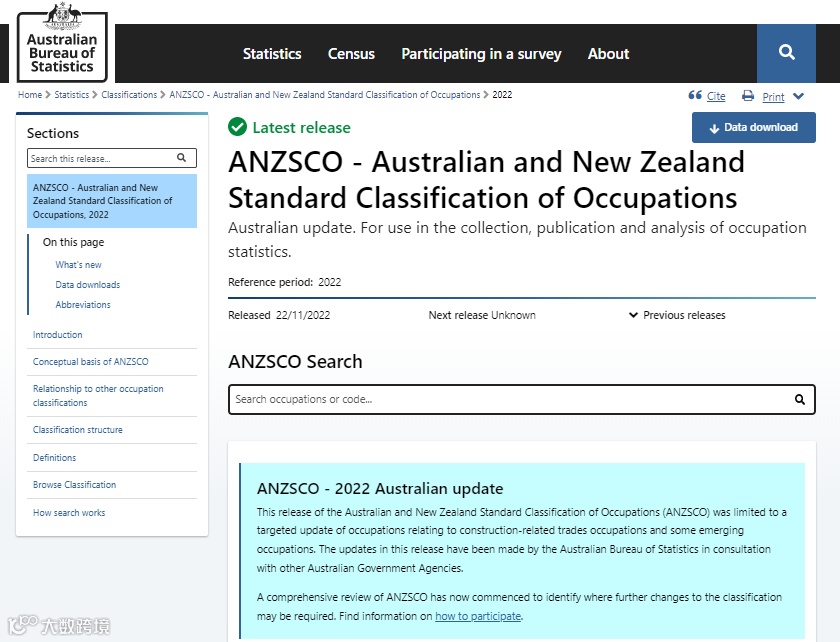
Task: Click the Data download button
Action: pyautogui.click(x=754, y=128)
